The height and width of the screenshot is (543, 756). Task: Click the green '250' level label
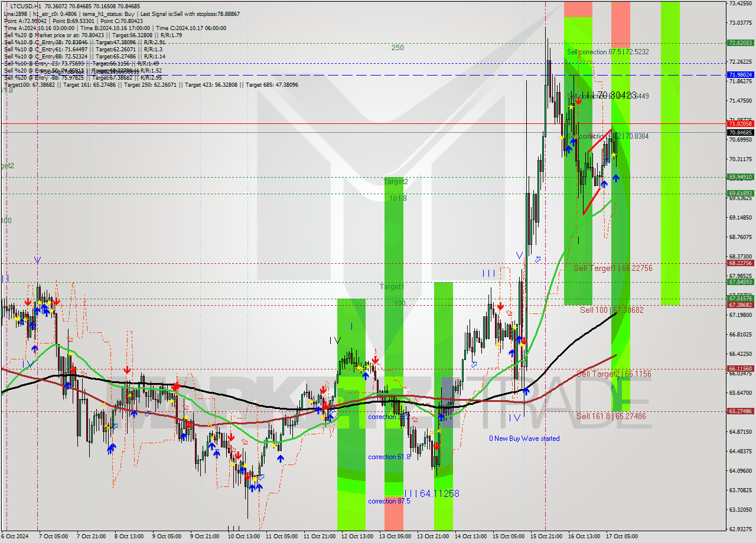pyautogui.click(x=397, y=48)
